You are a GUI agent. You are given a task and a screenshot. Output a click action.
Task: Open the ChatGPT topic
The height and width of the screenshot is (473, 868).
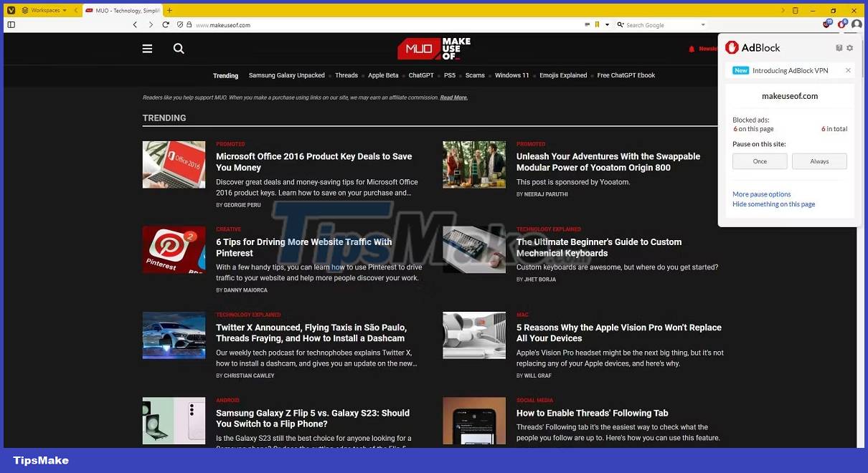[x=421, y=75]
